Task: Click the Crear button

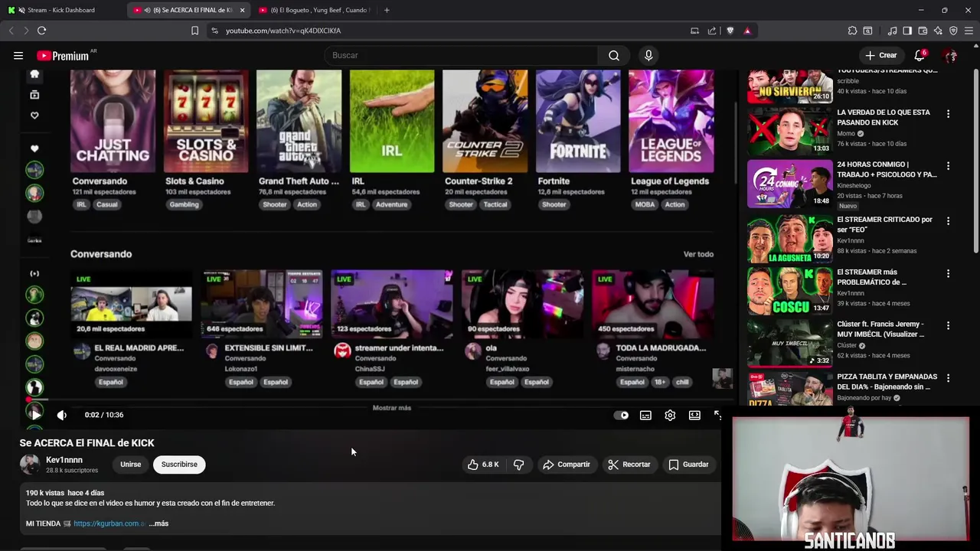Action: [880, 55]
